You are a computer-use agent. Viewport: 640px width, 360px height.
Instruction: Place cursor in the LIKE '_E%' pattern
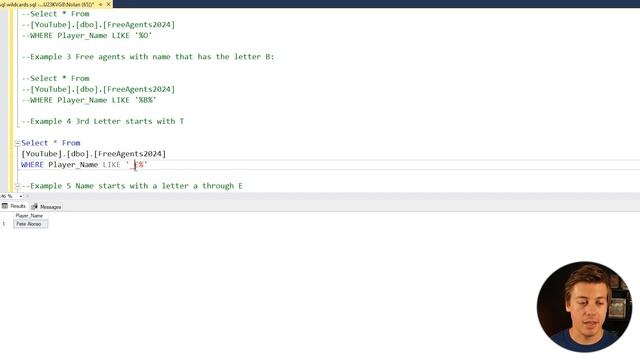point(138,165)
